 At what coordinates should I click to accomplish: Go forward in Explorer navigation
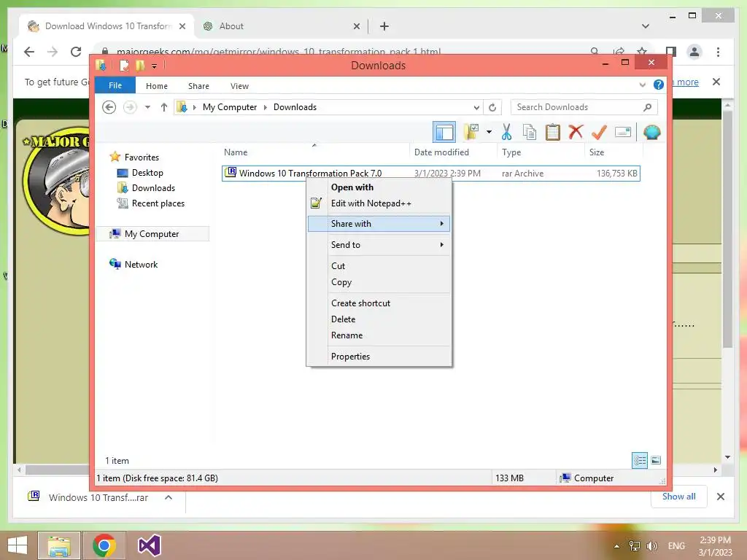pos(130,107)
